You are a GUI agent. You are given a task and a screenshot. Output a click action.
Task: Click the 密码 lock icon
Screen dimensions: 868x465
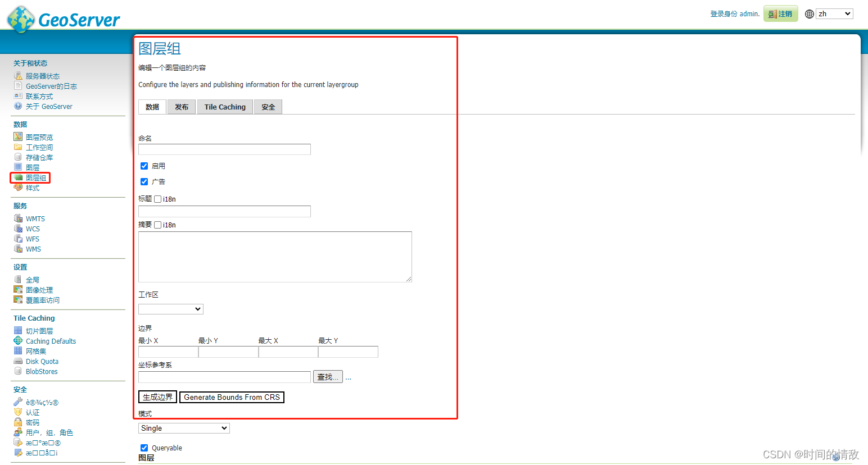tap(18, 422)
